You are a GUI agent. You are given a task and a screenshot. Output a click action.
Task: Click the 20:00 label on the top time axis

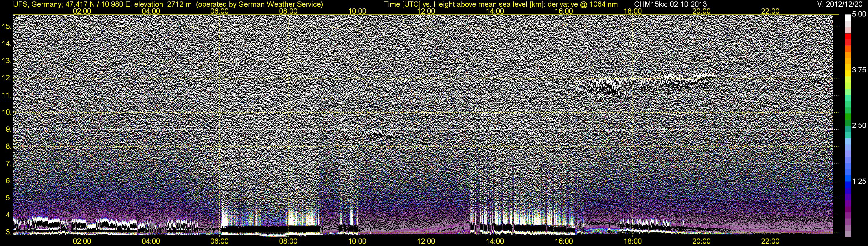tap(702, 11)
